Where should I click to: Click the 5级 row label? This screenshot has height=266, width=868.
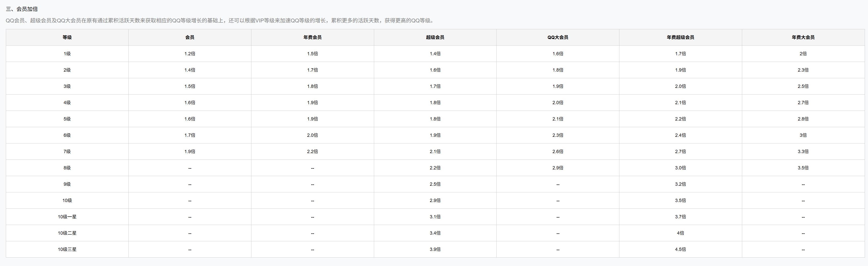pos(67,119)
